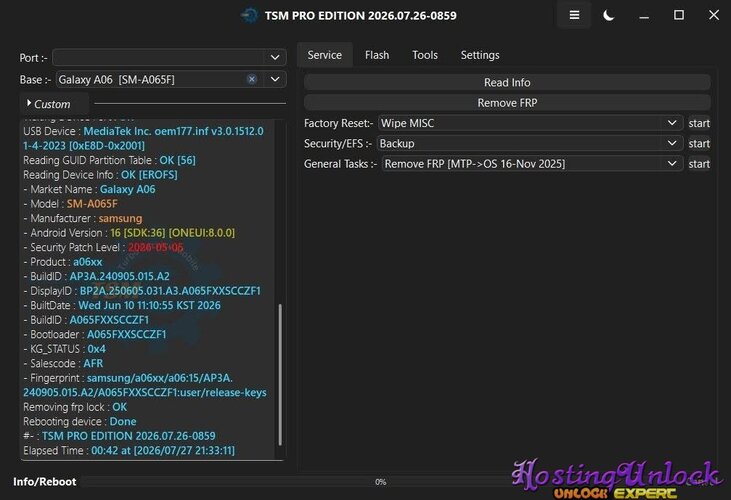Open the Settings tab
The height and width of the screenshot is (500, 731).
click(480, 55)
